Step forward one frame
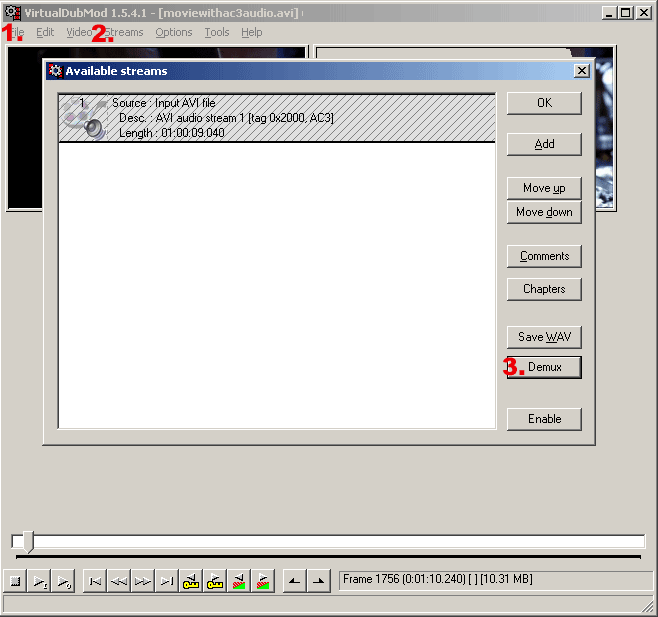The image size is (658, 617). tap(143, 581)
